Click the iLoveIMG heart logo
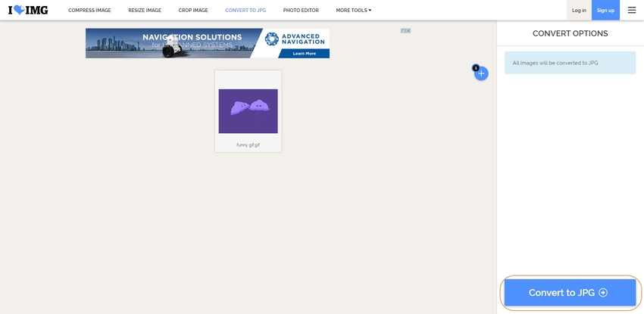 pos(28,10)
